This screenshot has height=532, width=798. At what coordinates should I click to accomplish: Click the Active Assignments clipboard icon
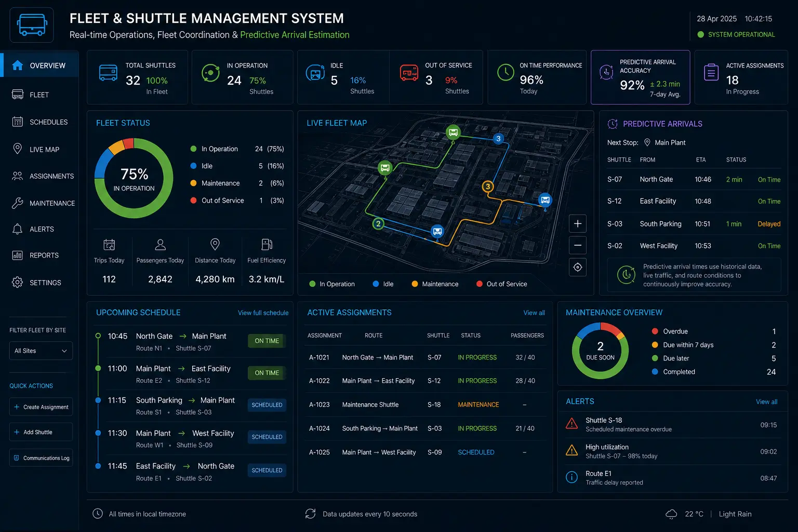[711, 72]
